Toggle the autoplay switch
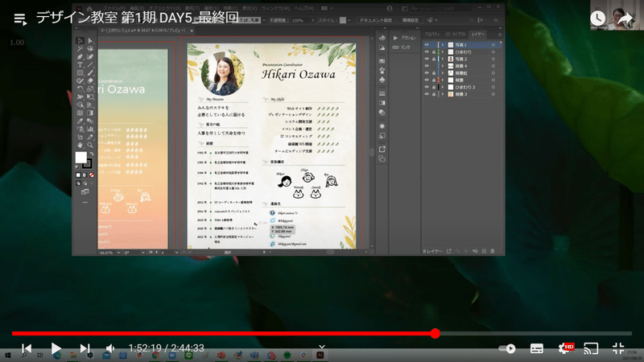This screenshot has width=644, height=362. pos(507,349)
